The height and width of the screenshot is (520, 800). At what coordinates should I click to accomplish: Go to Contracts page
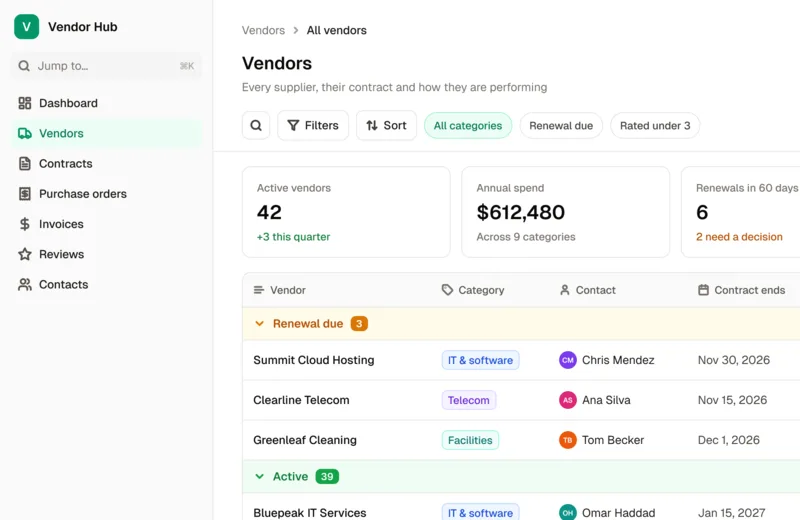(x=106, y=163)
